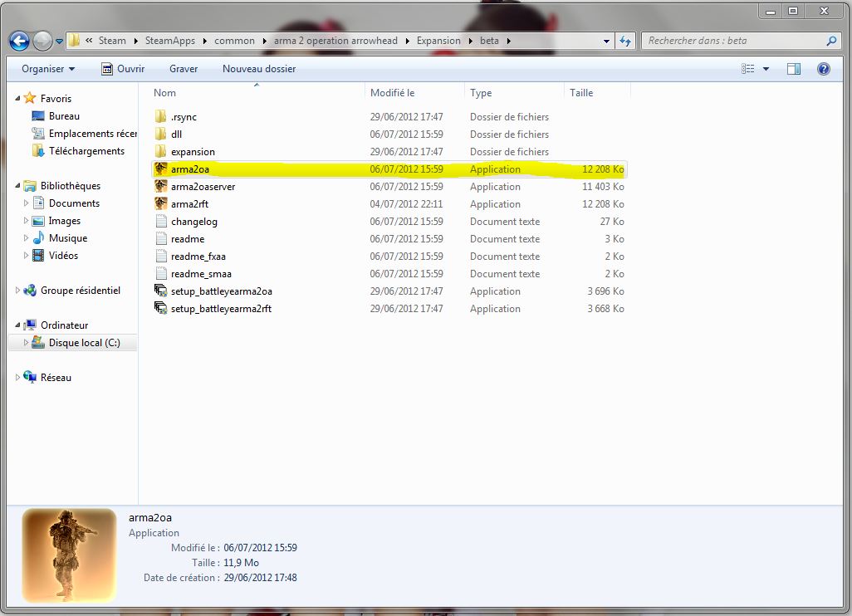The height and width of the screenshot is (616, 852).
Task: Select the changelog text document icon
Action: click(161, 221)
